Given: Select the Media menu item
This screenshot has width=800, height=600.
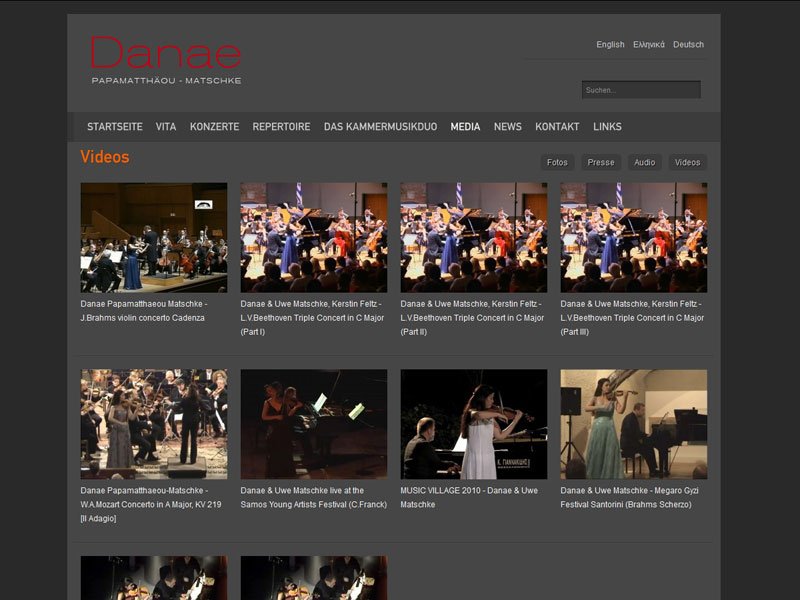Looking at the screenshot, I should click(465, 127).
